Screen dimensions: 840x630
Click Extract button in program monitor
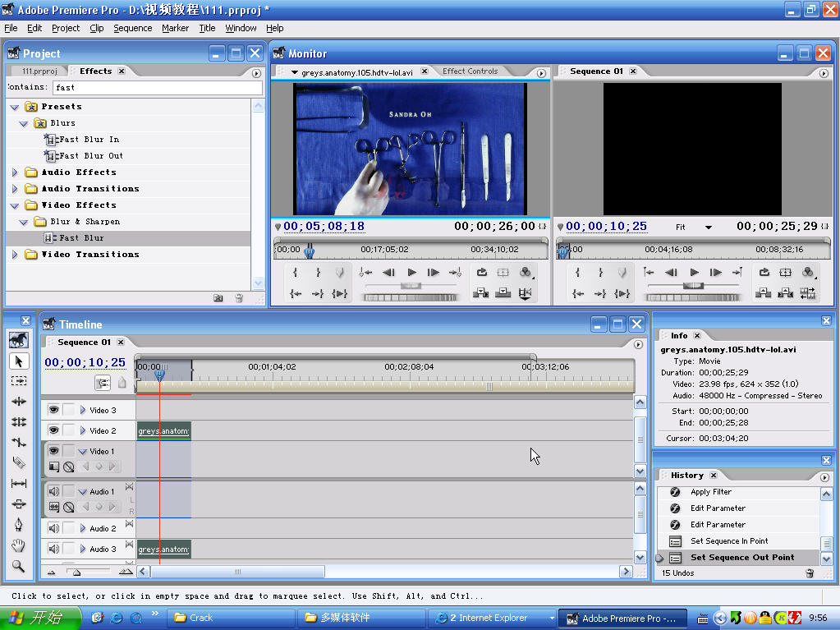point(785,293)
